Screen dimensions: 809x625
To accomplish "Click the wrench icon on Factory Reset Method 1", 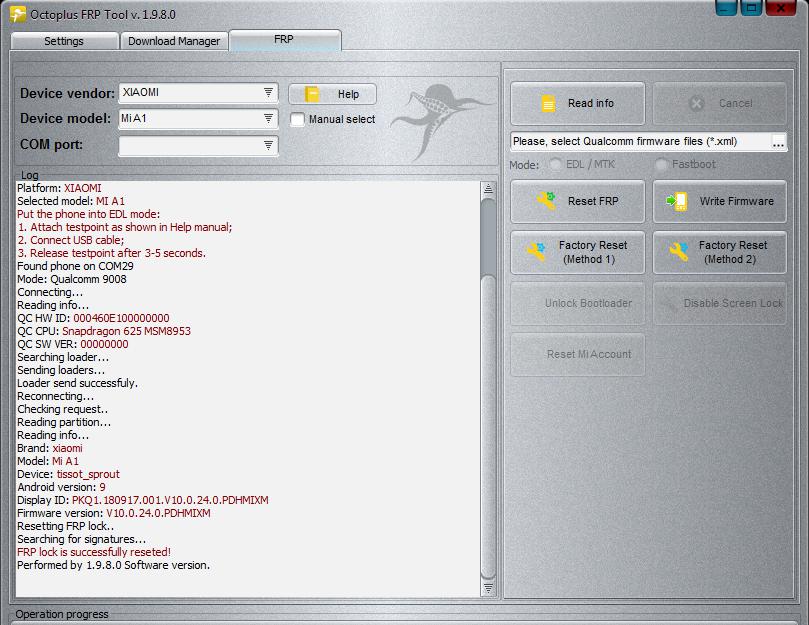I will [x=537, y=251].
